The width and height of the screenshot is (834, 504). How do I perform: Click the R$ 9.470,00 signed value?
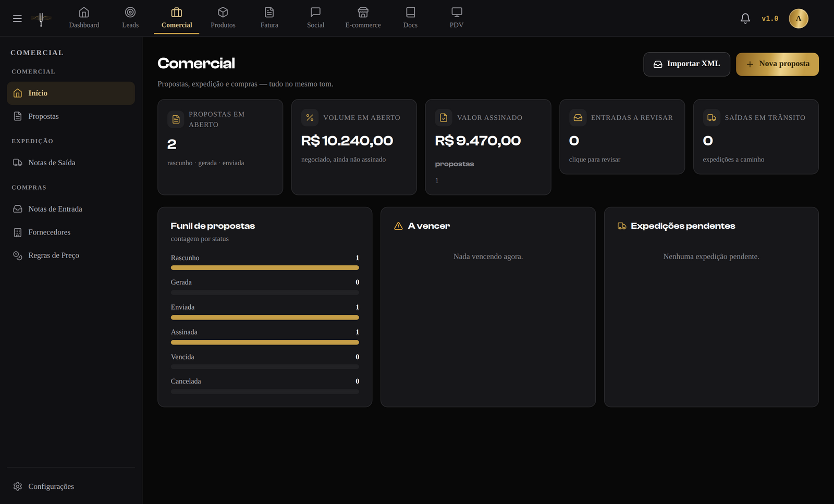478,141
